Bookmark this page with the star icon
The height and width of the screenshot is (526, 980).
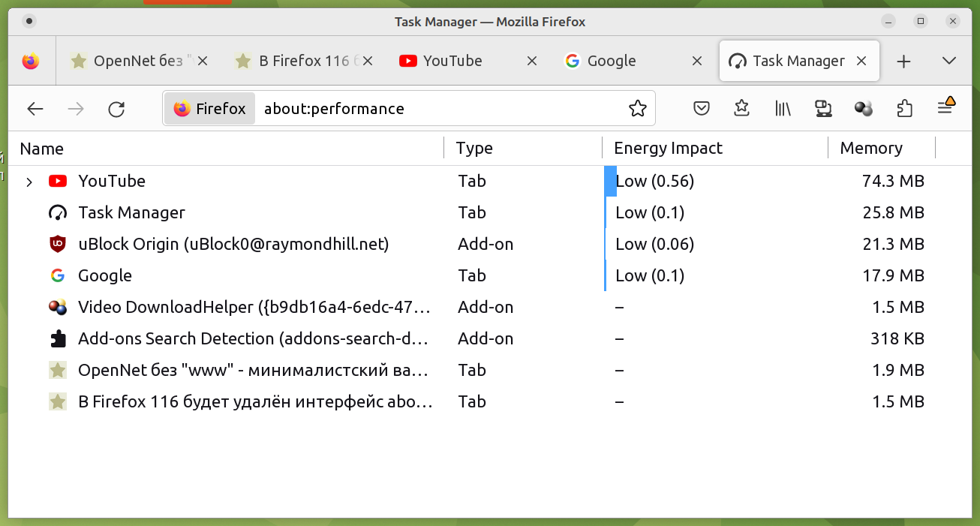(x=638, y=109)
